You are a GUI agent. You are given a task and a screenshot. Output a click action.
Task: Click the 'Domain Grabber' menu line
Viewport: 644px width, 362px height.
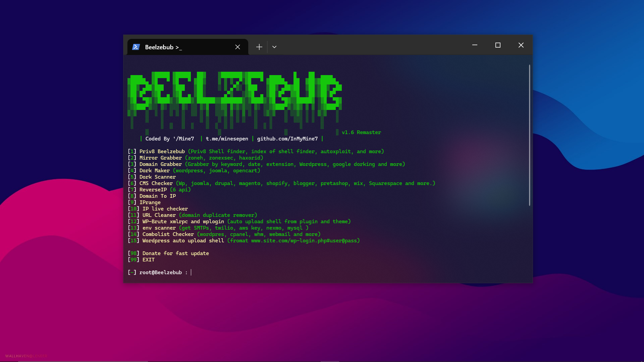tap(267, 164)
